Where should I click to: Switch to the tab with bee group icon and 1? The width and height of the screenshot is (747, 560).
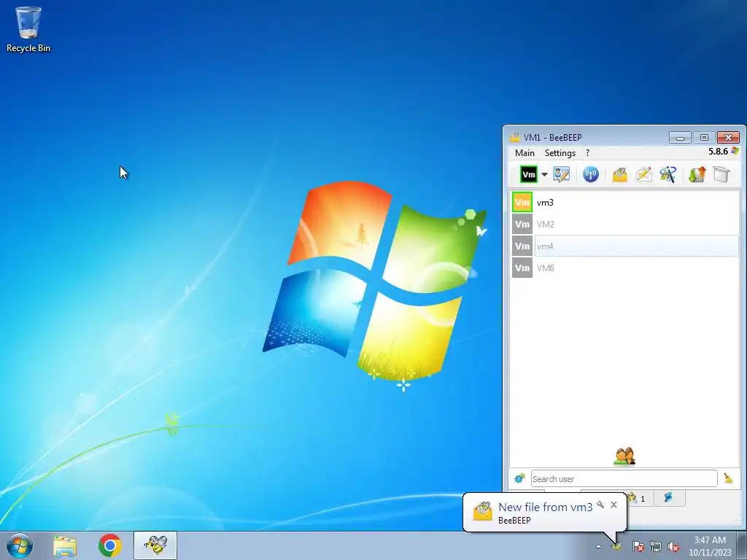click(x=637, y=498)
